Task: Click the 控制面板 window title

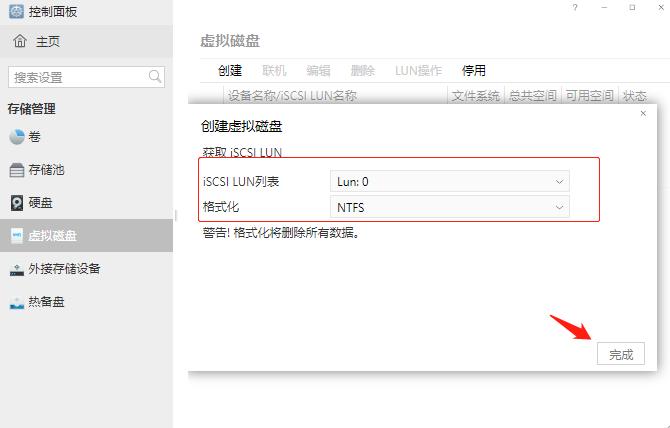Action: coord(53,12)
